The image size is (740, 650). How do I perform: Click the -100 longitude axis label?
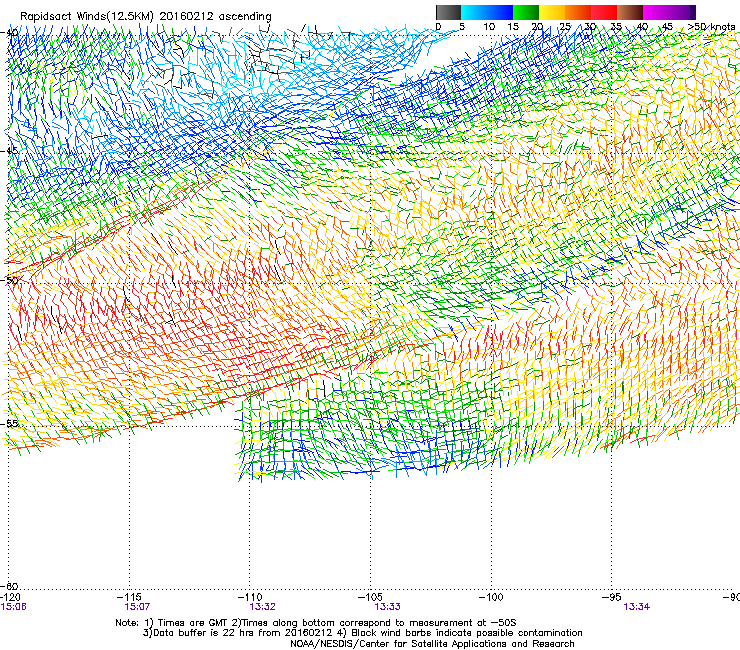[491, 597]
